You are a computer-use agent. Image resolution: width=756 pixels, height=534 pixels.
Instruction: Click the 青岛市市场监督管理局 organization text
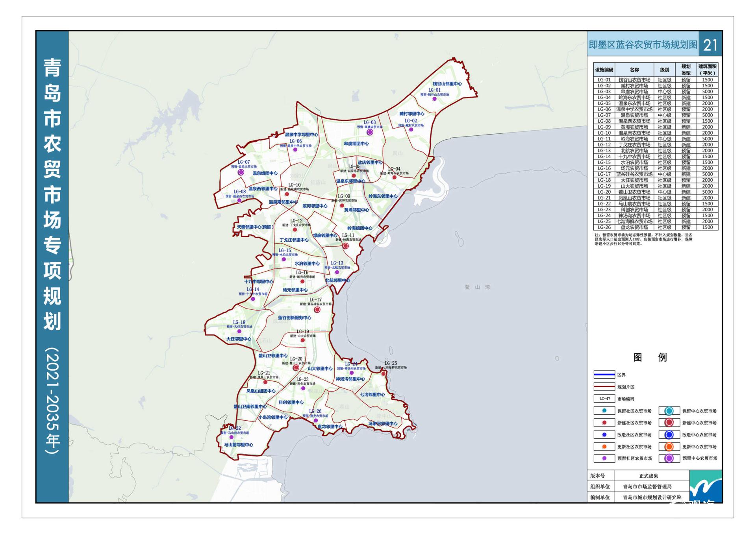(x=647, y=487)
